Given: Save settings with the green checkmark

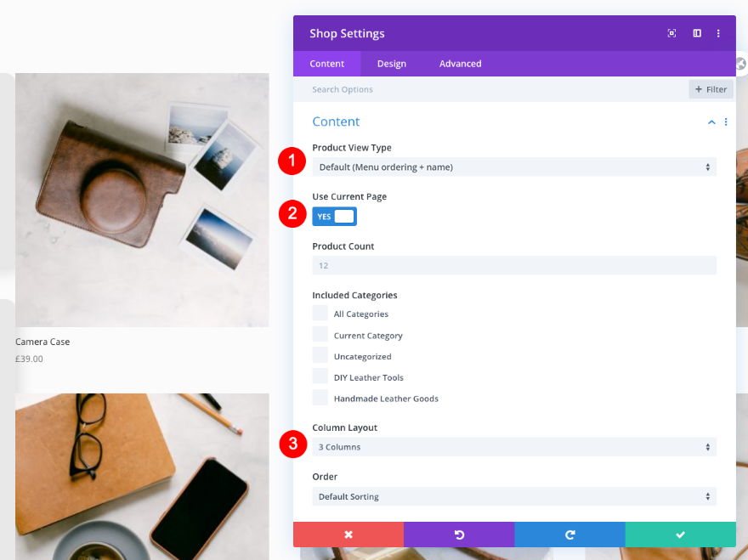Looking at the screenshot, I should coord(680,535).
